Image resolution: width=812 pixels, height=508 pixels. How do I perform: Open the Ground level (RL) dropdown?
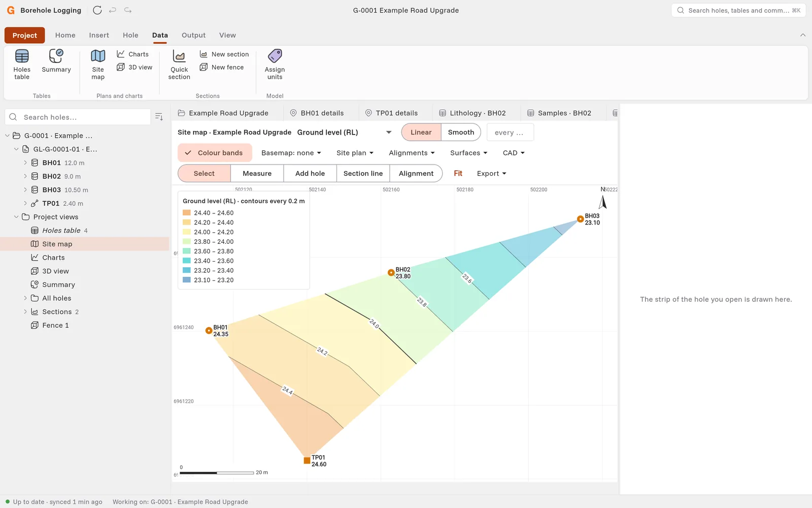[x=344, y=132]
